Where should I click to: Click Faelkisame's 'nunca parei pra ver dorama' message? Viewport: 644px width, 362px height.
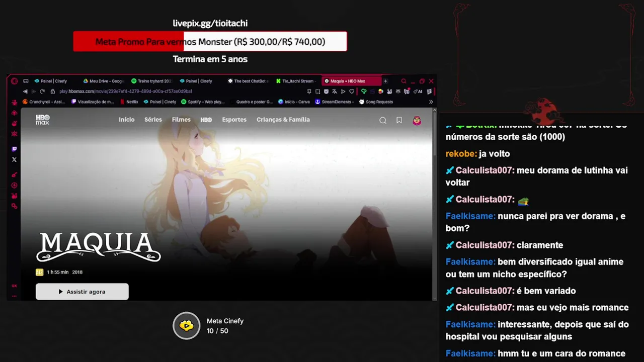pos(535,222)
